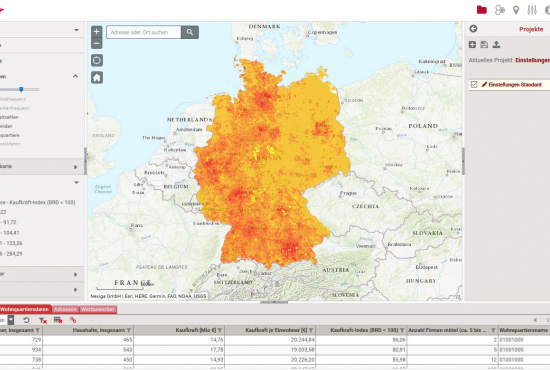
Task: Click the current project name link
Action: point(532,60)
